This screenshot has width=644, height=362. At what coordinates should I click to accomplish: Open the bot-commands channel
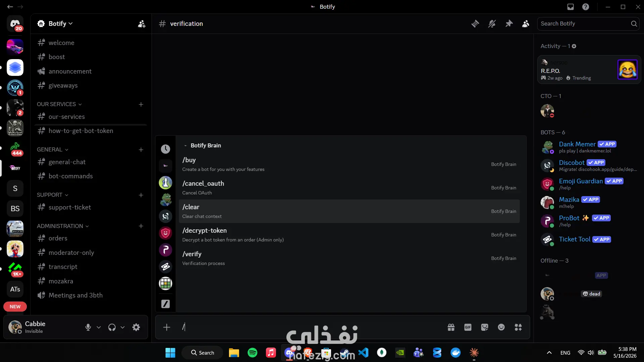91,176
